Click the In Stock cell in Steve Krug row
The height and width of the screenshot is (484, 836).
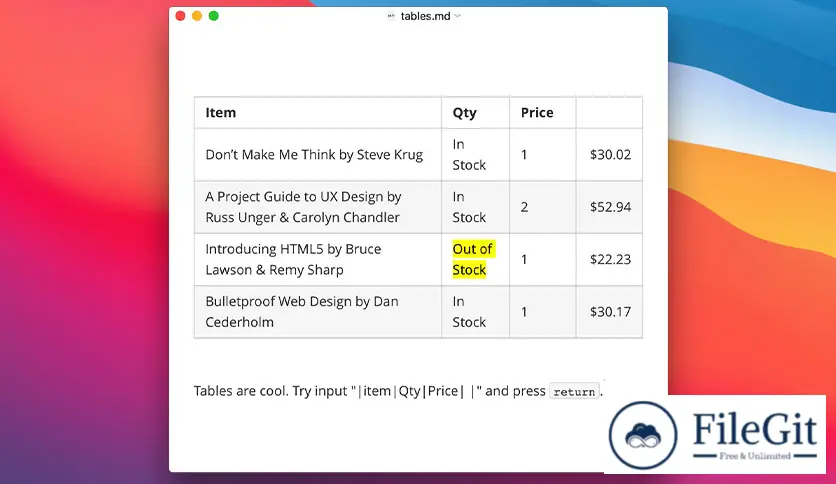475,155
